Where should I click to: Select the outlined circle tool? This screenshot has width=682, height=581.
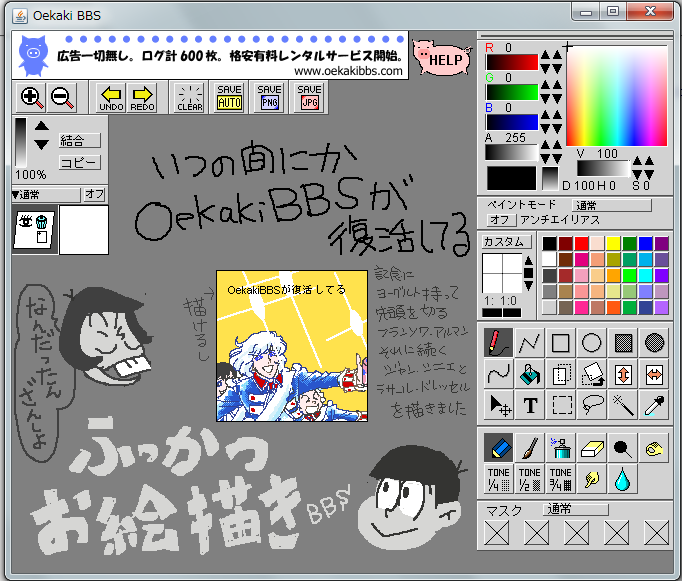click(x=592, y=343)
